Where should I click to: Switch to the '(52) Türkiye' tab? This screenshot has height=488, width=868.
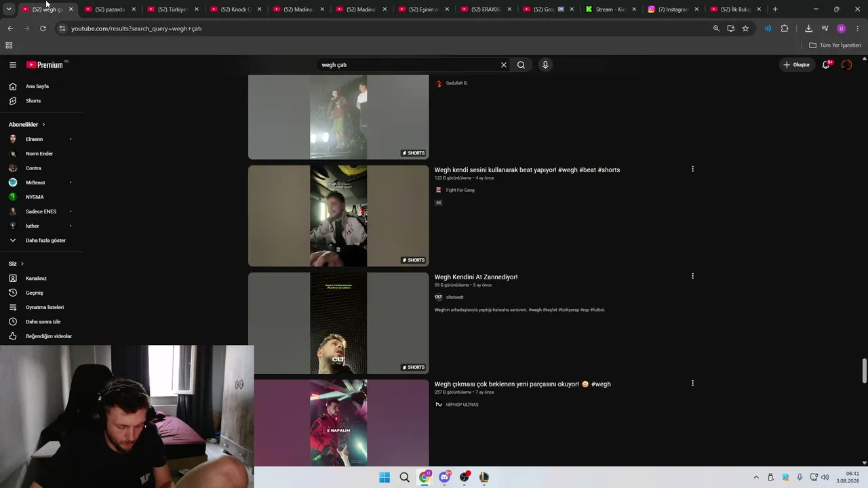pos(172,9)
